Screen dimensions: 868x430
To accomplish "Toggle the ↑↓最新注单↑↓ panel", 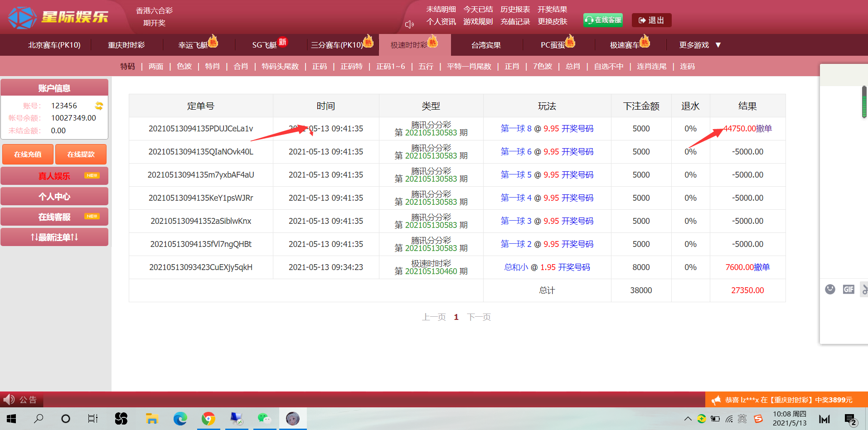I will 54,237.
